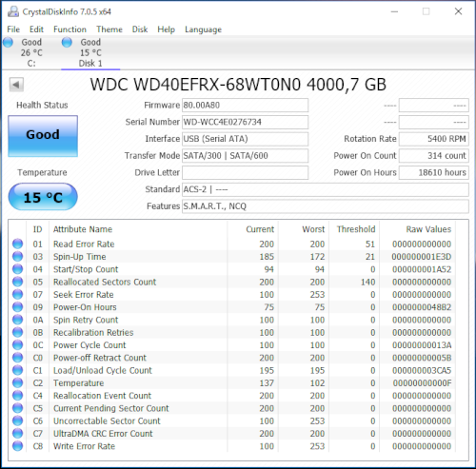The width and height of the screenshot is (476, 469).
Task: Click status orb for Uncorrectable Sector Count
Action: click(18, 420)
